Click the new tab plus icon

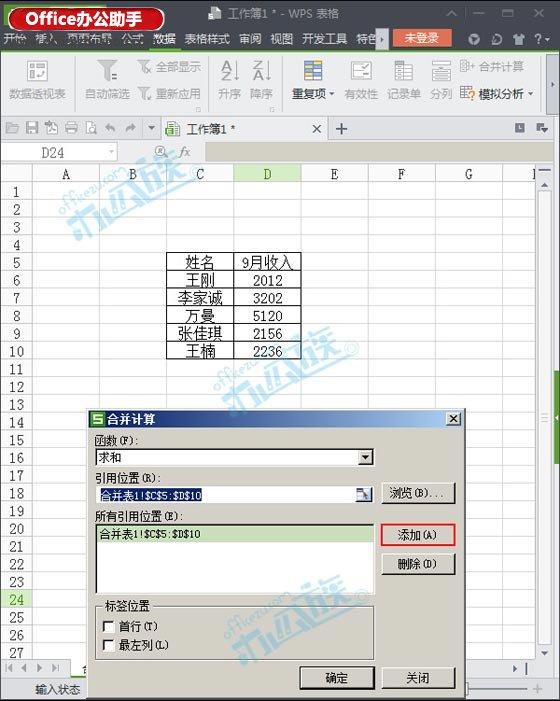(x=341, y=129)
